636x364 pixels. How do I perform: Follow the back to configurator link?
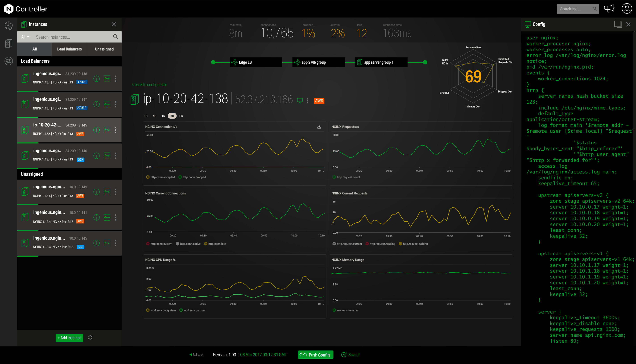[149, 85]
